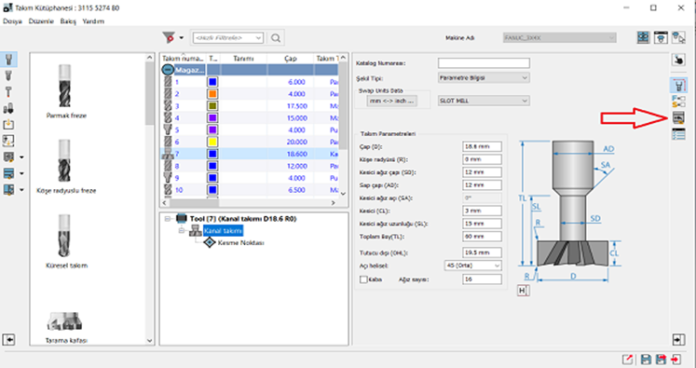The width and height of the screenshot is (696, 368).
Task: Click the list-lines icon in right sidebar
Action: pos(678,134)
